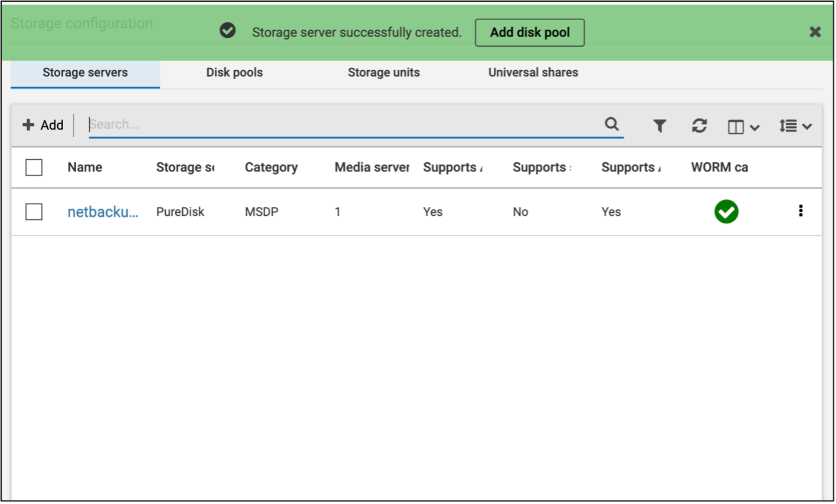This screenshot has width=836, height=504.
Task: Click the green WORM capable checkmark
Action: click(726, 212)
